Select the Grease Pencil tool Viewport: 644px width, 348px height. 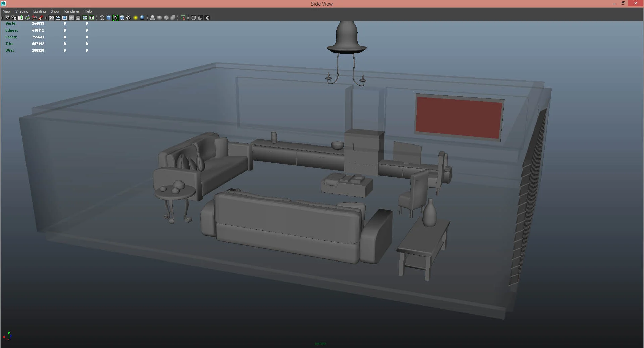(x=41, y=18)
